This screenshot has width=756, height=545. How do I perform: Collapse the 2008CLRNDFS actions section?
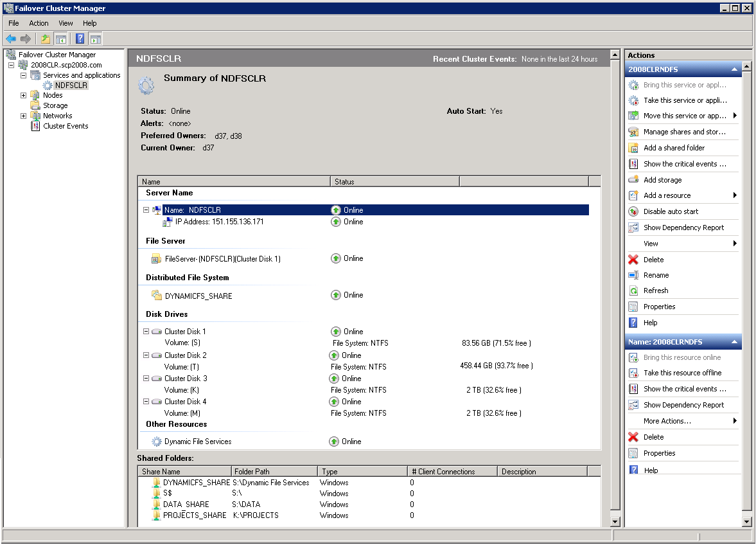(x=734, y=69)
